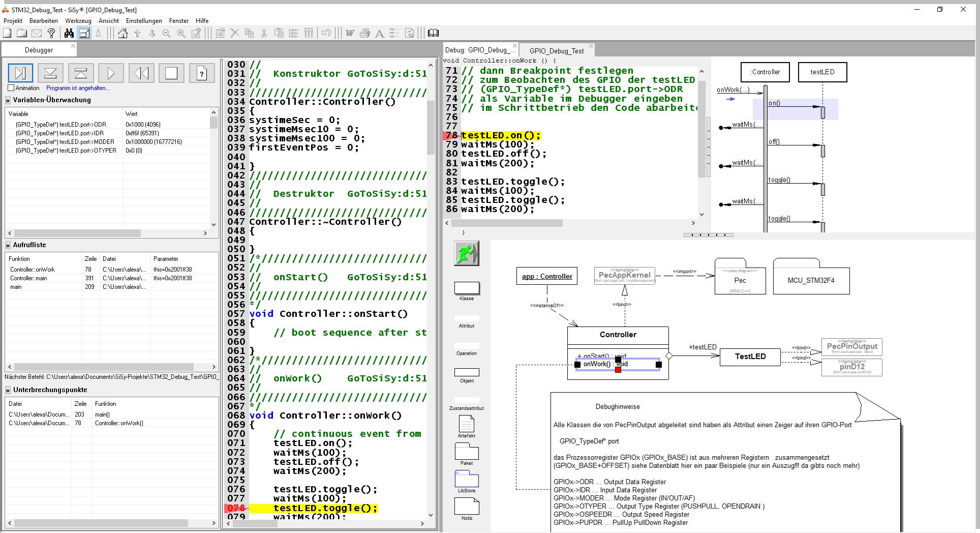Click the printer toolbar icon
This screenshot has width=980, height=533.
point(365,33)
